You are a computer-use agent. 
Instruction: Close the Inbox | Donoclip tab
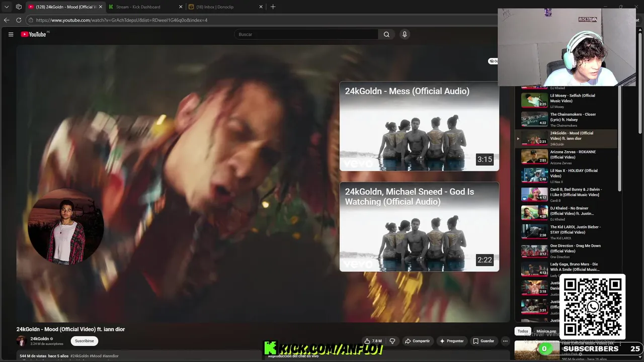261,7
